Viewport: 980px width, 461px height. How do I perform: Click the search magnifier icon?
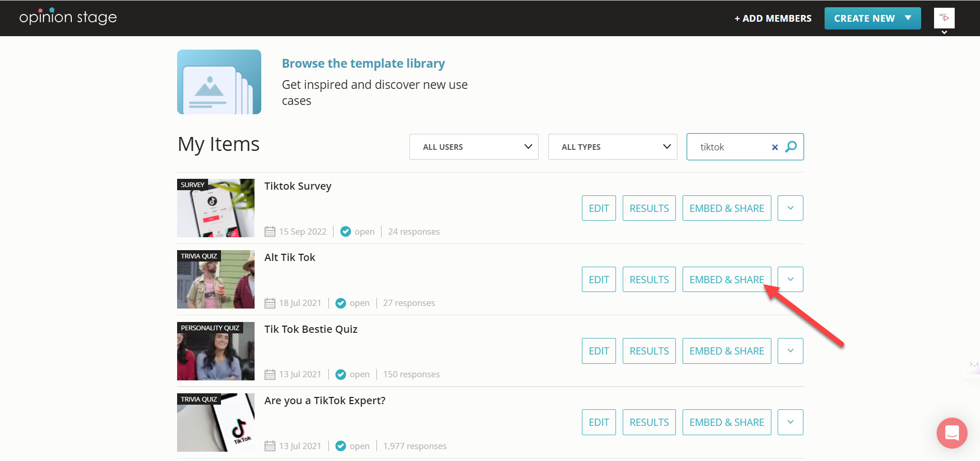(x=791, y=147)
